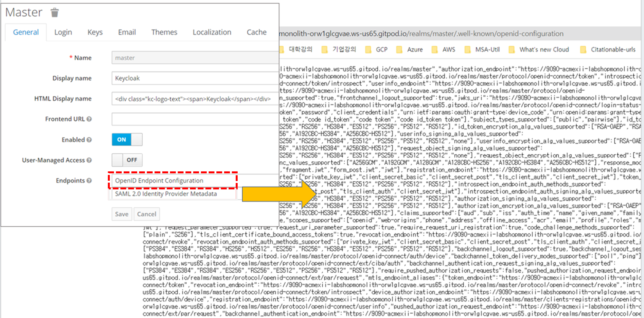The width and height of the screenshot is (644, 318).
Task: Open the AWS bookmark folder
Action: coord(444,50)
